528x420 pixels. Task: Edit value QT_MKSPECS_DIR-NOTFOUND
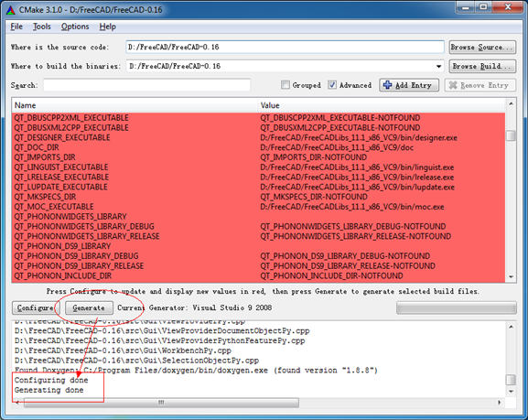click(x=314, y=197)
